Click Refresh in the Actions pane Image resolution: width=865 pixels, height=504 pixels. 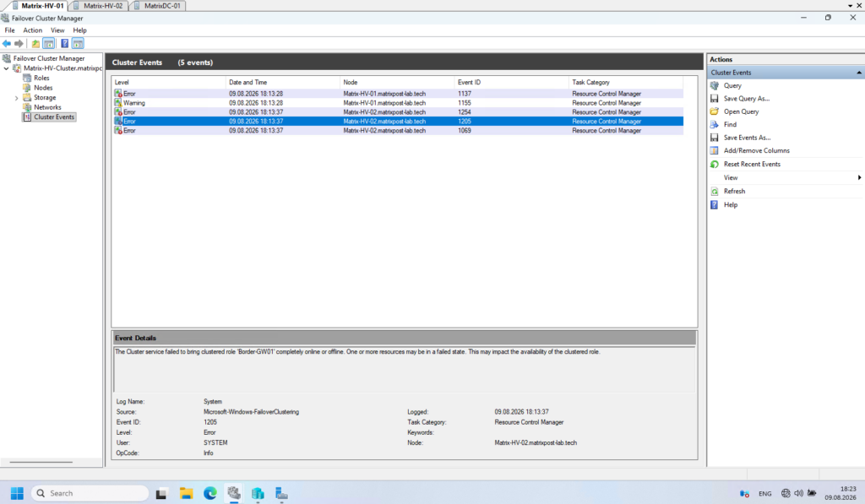coord(734,192)
